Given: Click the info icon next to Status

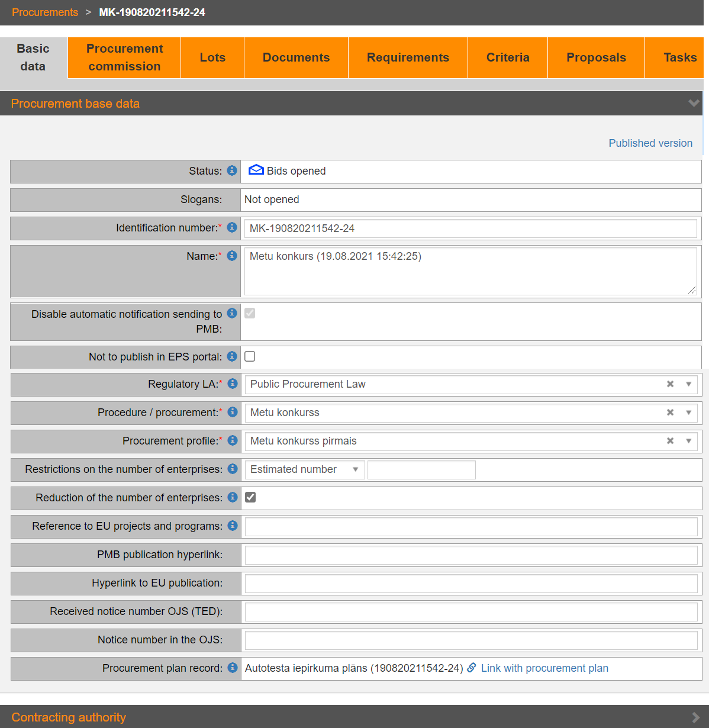Looking at the screenshot, I should [232, 170].
